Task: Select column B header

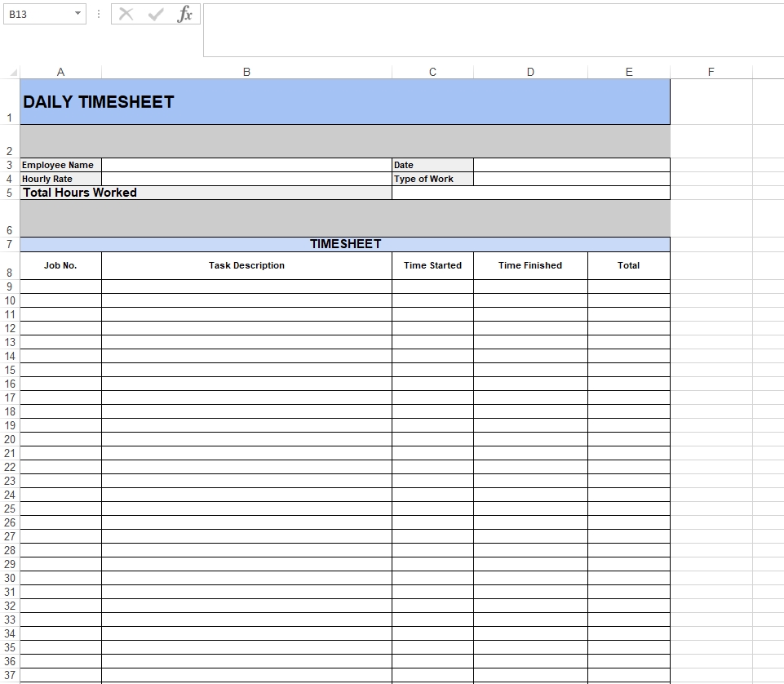Action: coord(246,72)
